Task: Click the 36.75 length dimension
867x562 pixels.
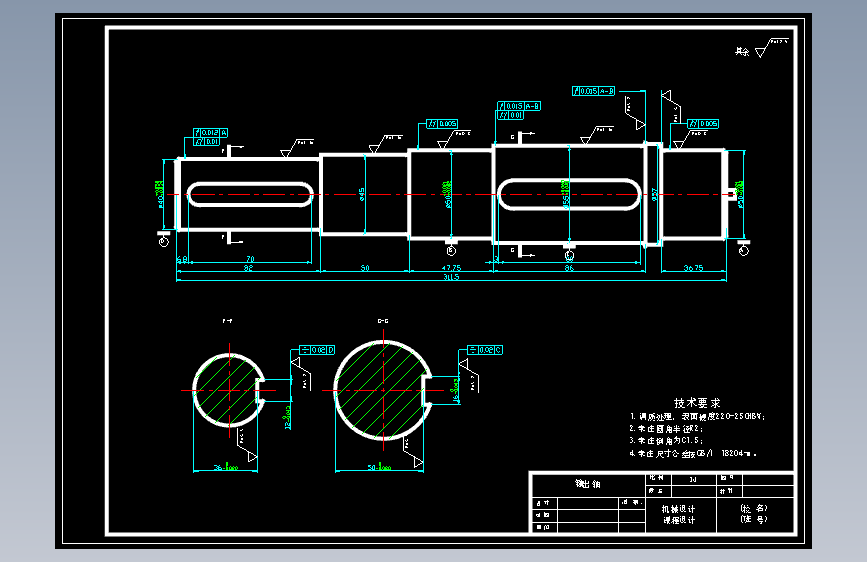Action: coord(693,268)
